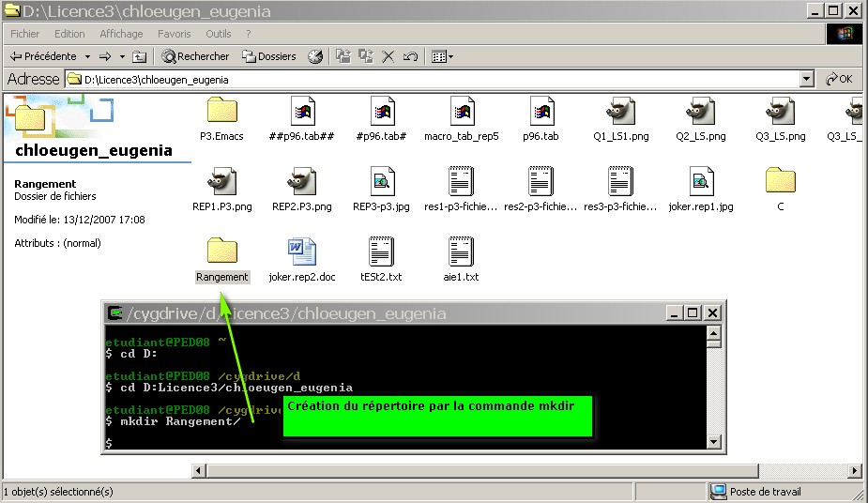Select the REP2.P3.png image icon
The height and width of the screenshot is (503, 868).
[302, 180]
